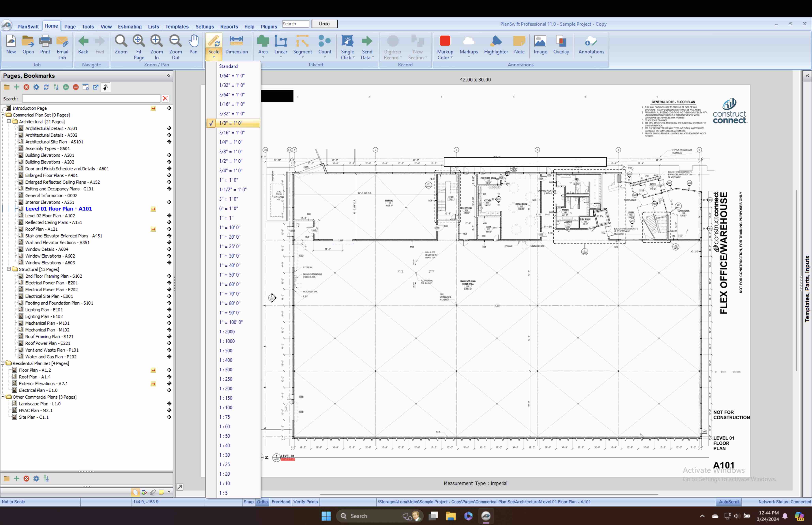Collapse the Architectural folder tree node
Screen dimensions: 812x525
pos(9,121)
